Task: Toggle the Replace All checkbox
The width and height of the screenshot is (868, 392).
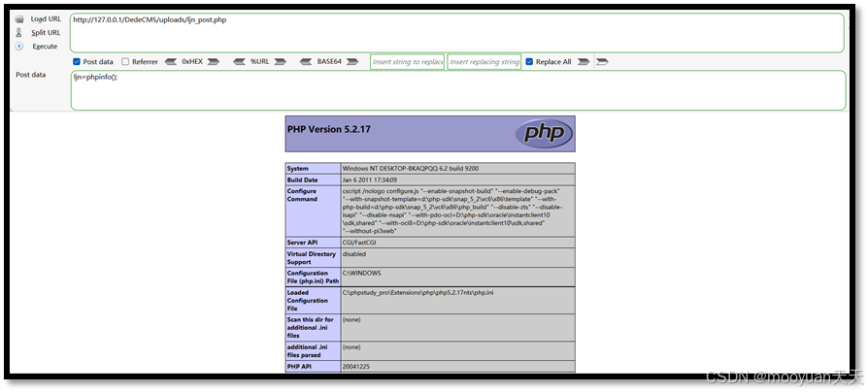Action: [529, 62]
